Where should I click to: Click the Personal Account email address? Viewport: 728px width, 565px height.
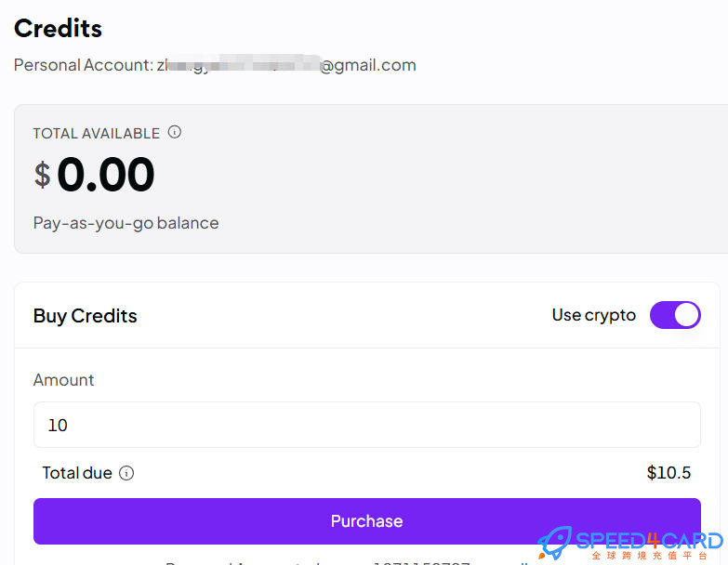tap(286, 65)
